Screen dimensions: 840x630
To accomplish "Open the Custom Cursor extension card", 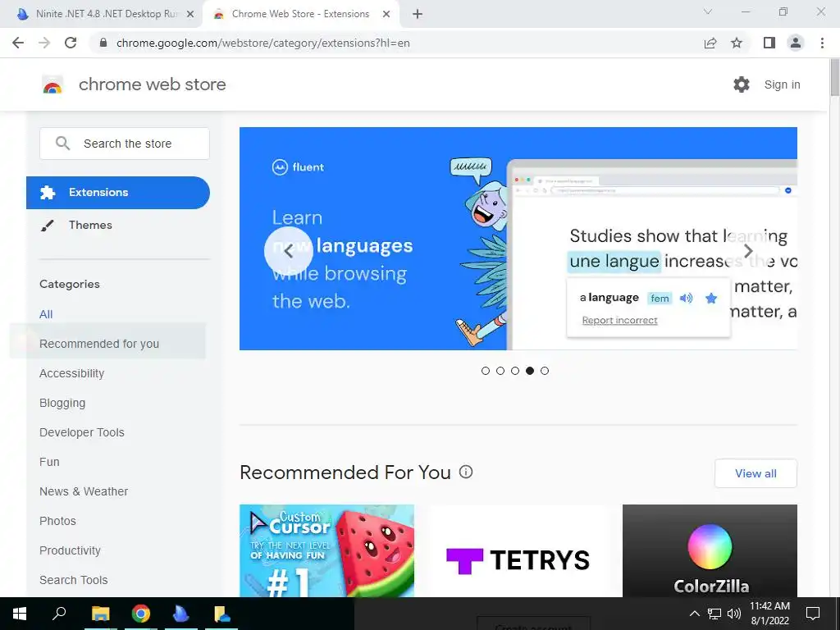I will pos(326,550).
